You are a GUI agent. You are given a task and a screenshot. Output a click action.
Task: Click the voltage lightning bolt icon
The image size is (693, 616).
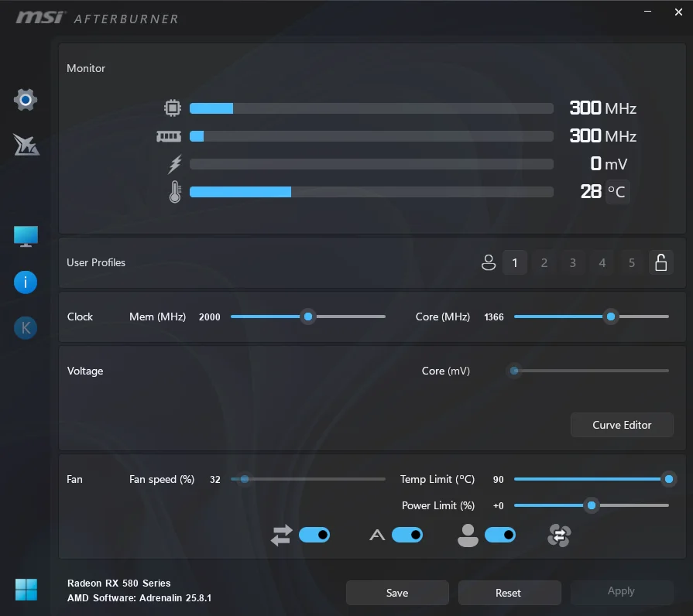pos(175,164)
